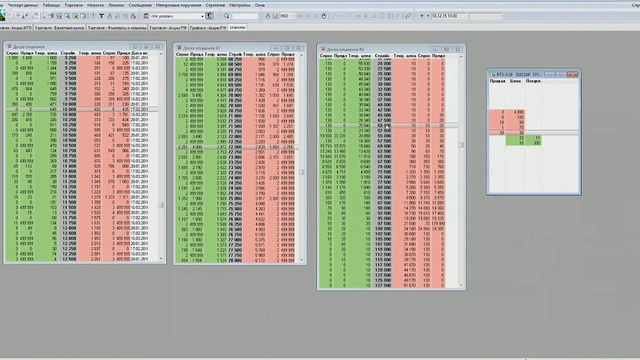
Task: Click the flask with red mark toolbar icon
Action: (x=133, y=16)
